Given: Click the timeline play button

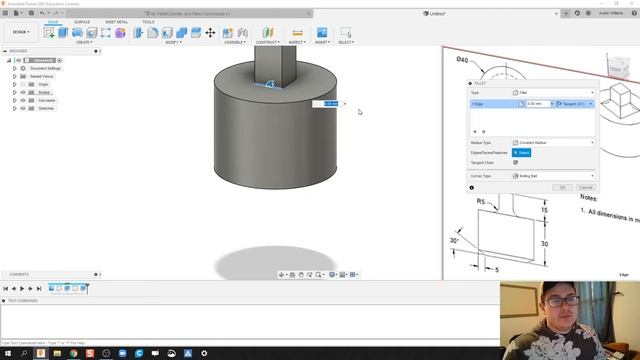Looking at the screenshot, I should [x=22, y=289].
